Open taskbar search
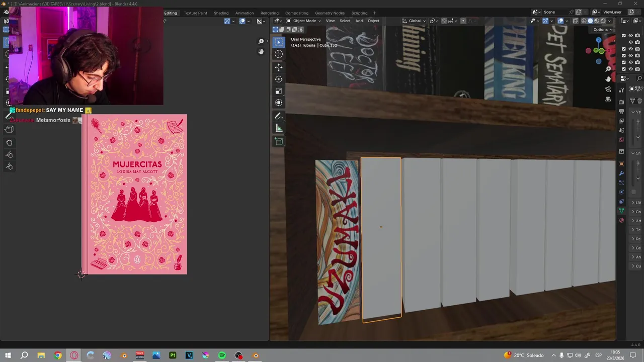Screen dimensions: 644x362 click(x=24, y=355)
